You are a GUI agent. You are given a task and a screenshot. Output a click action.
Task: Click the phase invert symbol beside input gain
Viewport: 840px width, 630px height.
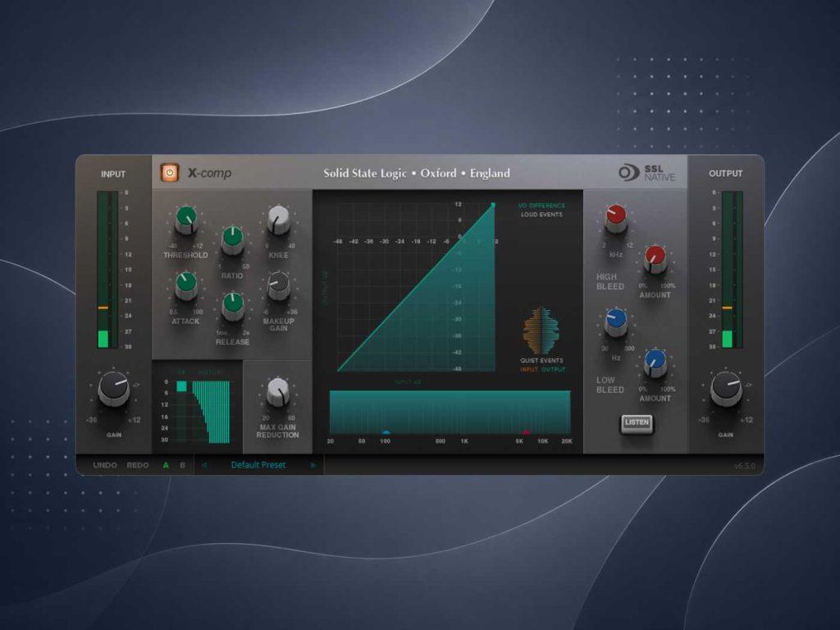[137, 385]
